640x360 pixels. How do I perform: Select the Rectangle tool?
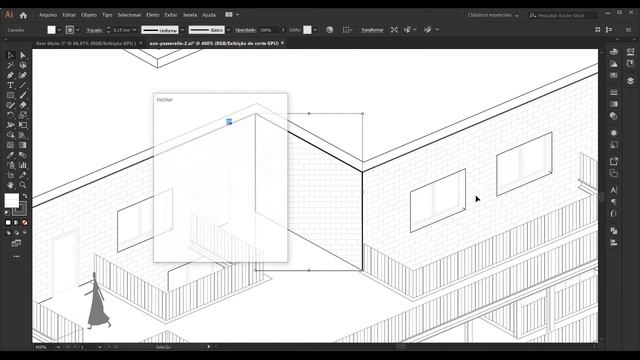10,95
